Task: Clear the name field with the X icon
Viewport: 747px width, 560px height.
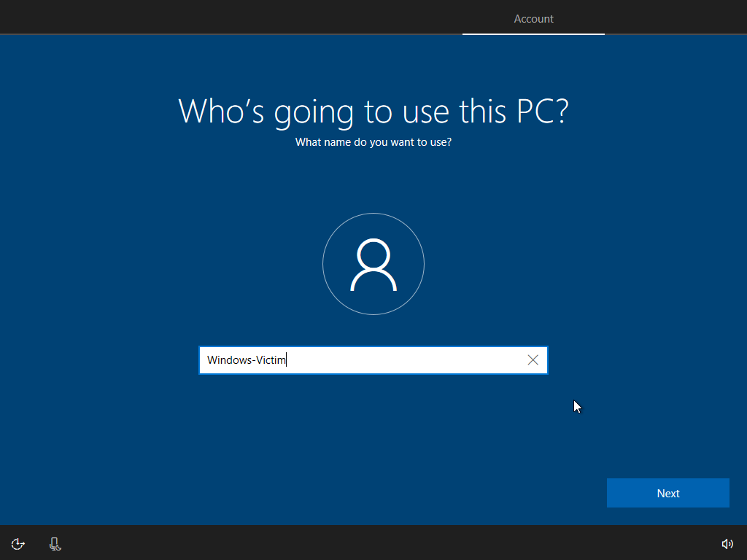Action: 533,360
